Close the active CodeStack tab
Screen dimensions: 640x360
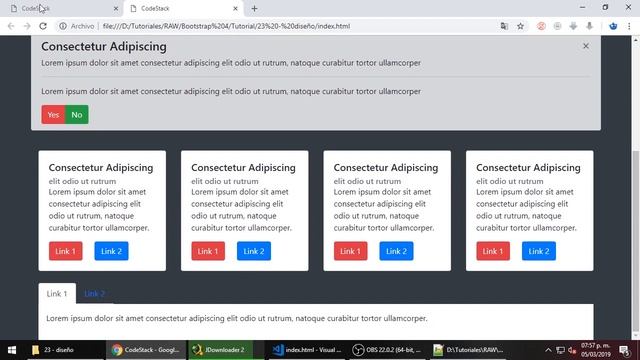tap(235, 9)
